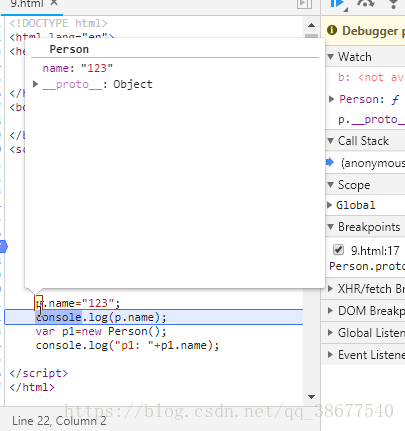Click the p.name="123"; code line
405x431 pixels.
78,303
